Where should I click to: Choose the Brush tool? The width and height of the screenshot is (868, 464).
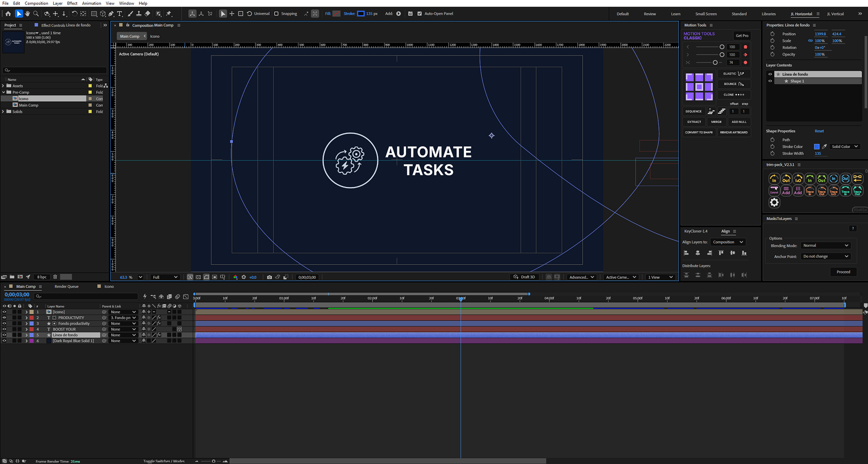pos(130,14)
